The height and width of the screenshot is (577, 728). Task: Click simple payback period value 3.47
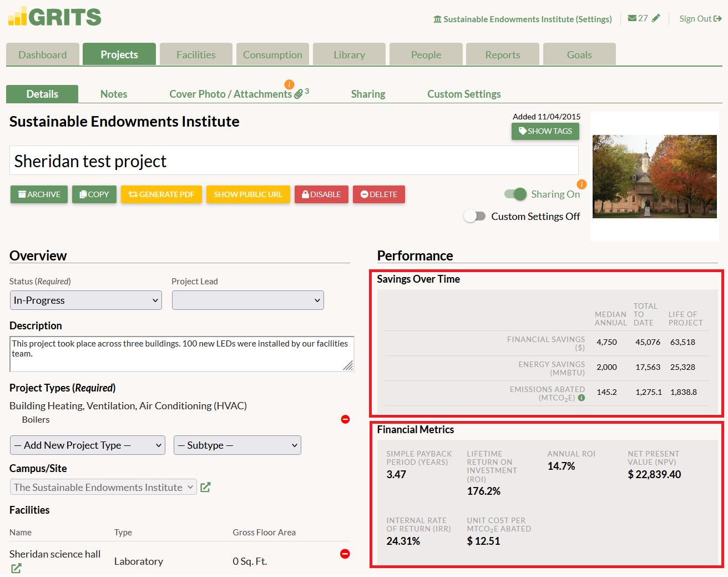point(396,474)
